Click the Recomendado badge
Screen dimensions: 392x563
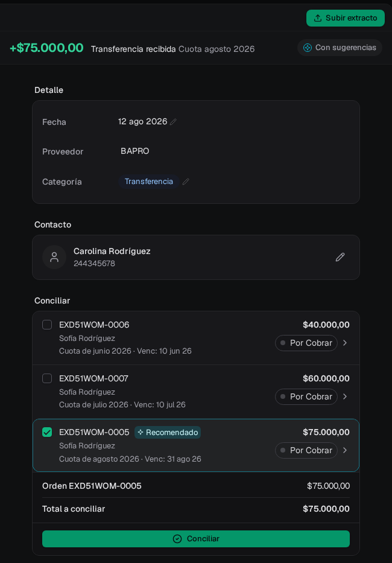coord(168,432)
